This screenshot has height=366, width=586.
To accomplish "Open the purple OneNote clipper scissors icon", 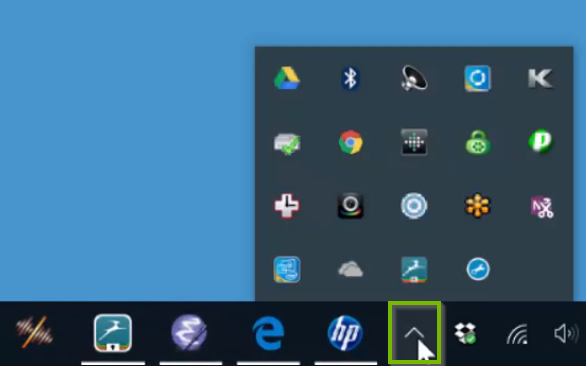I will coord(542,207).
